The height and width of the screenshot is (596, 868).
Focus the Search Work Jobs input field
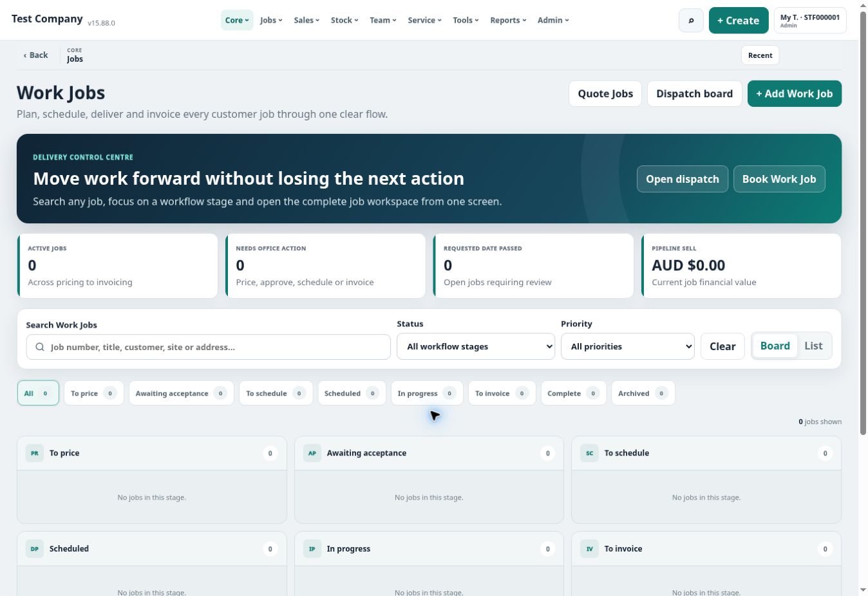208,347
